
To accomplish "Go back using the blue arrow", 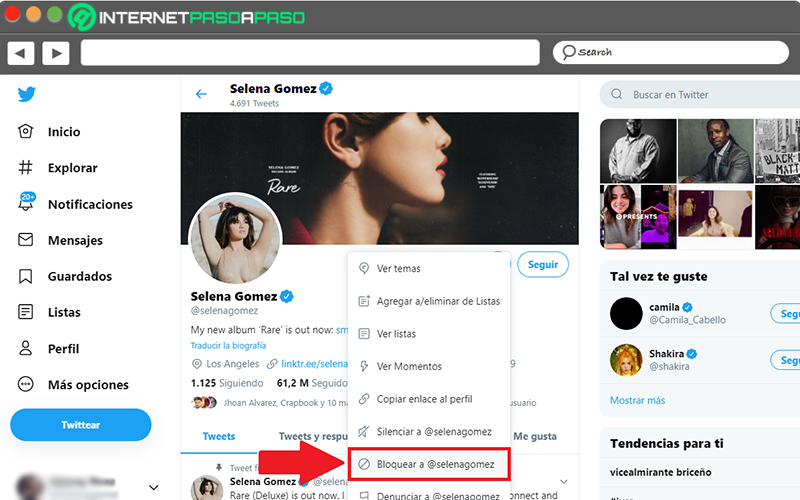I will (x=201, y=94).
